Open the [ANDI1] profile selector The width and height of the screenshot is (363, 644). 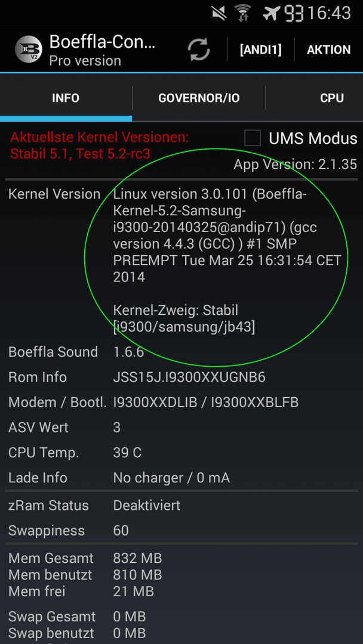pos(261,49)
